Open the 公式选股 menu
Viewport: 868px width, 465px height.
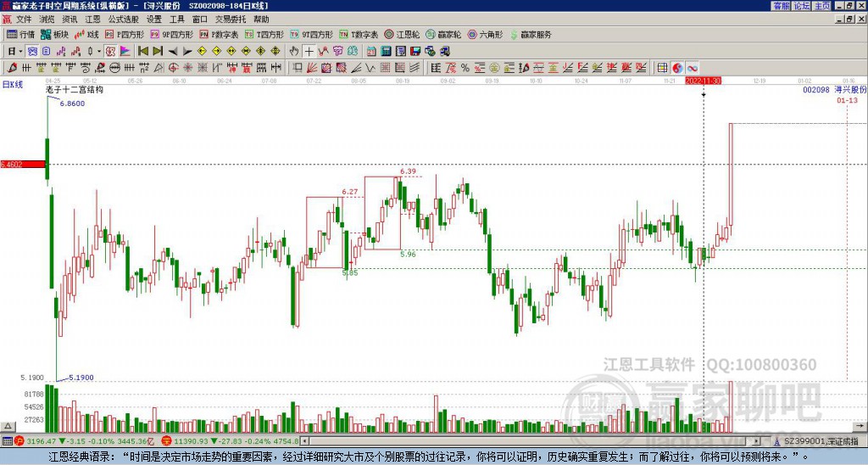pos(123,19)
